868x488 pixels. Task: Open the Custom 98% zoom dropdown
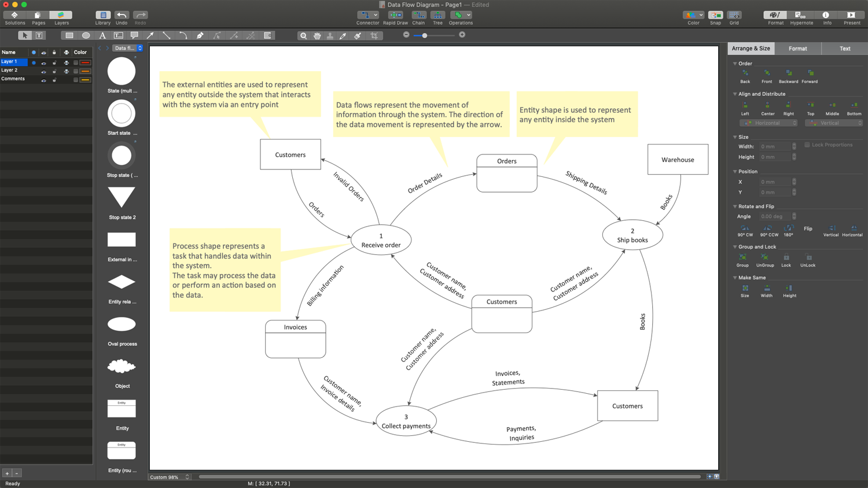coord(170,477)
